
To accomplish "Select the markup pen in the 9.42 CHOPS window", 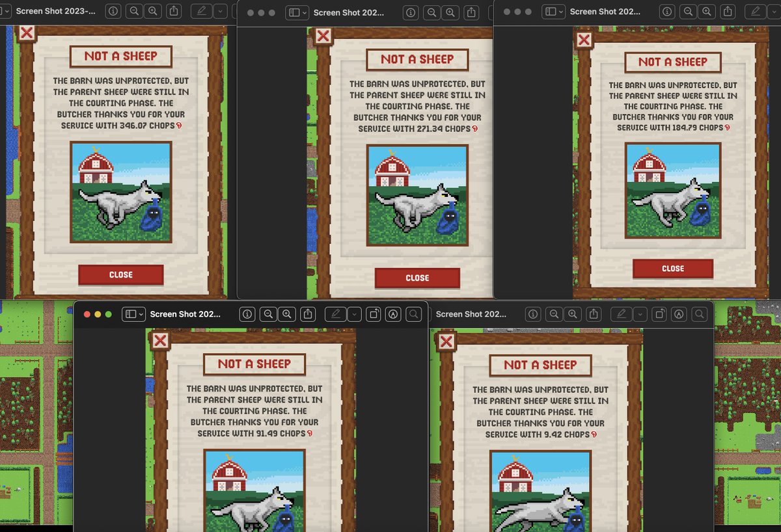I will pos(621,314).
